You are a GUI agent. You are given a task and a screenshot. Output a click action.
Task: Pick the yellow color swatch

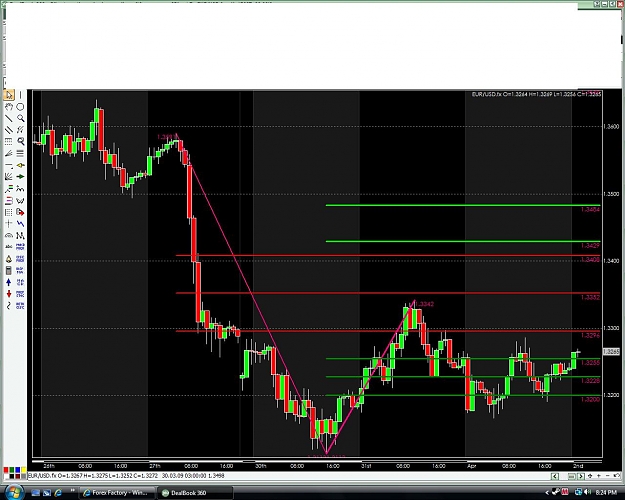(24, 470)
